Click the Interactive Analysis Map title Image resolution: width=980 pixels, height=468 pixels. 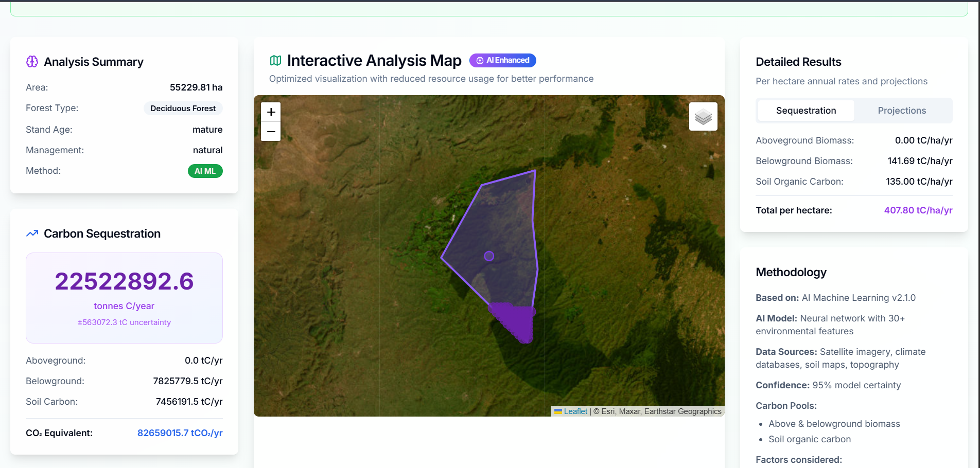pos(374,61)
